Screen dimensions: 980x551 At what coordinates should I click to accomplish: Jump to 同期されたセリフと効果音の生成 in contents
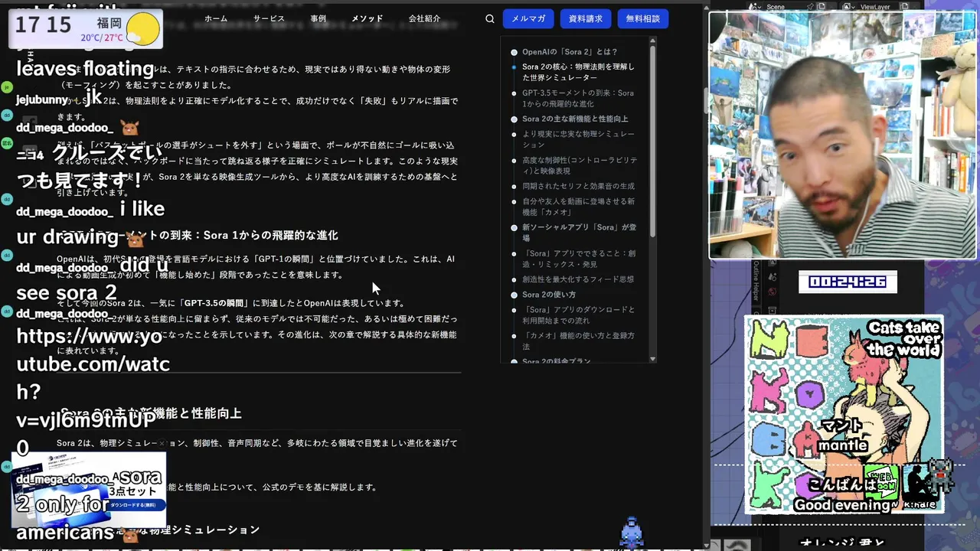click(x=578, y=186)
